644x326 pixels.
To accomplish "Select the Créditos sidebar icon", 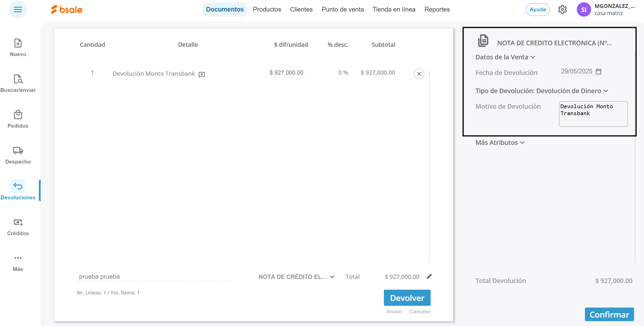I will [x=18, y=222].
